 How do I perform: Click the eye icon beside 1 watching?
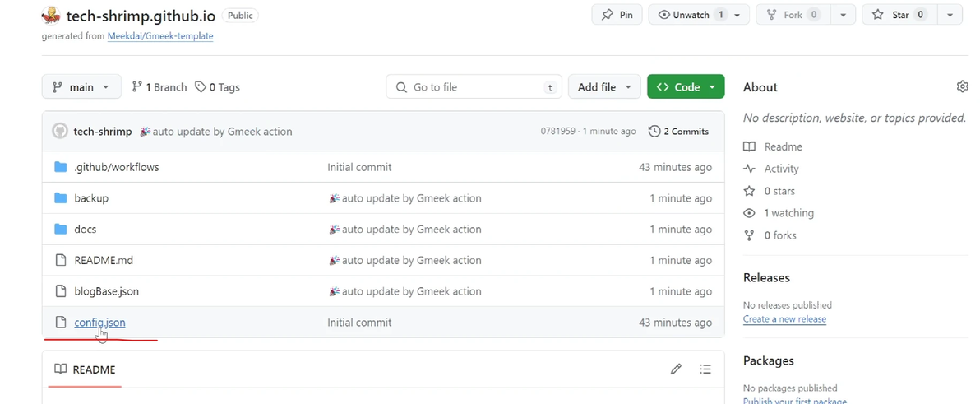pos(749,213)
